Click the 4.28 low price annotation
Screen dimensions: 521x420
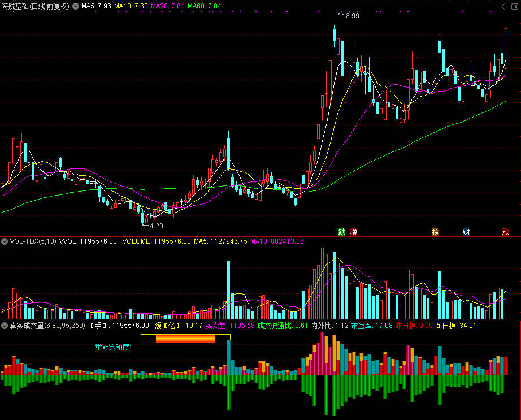click(157, 226)
